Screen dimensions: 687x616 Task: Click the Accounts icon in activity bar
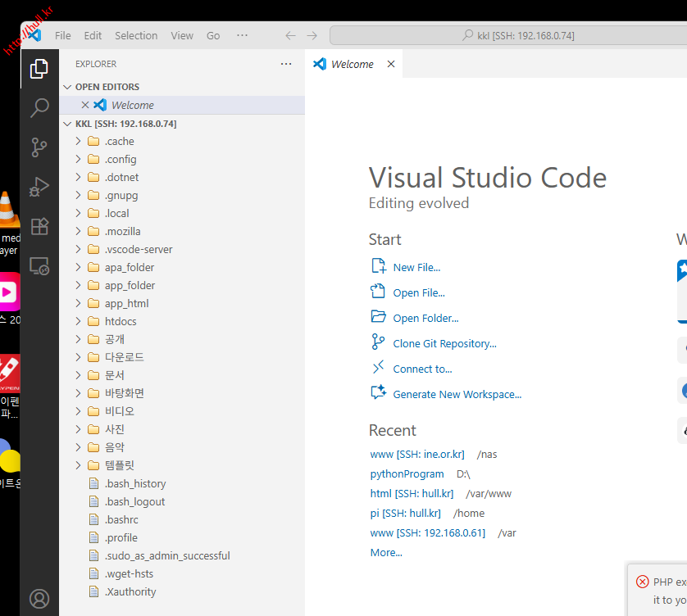(39, 599)
